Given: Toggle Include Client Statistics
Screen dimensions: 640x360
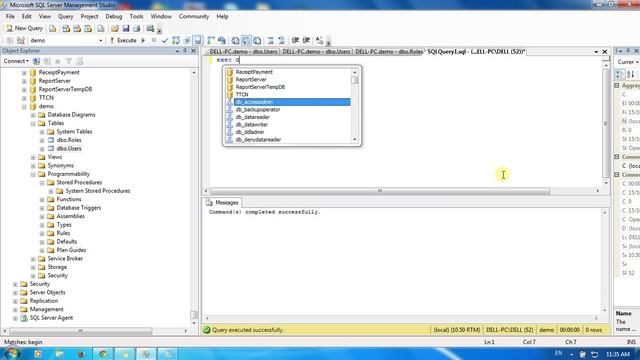Looking at the screenshot, I should point(222,40).
